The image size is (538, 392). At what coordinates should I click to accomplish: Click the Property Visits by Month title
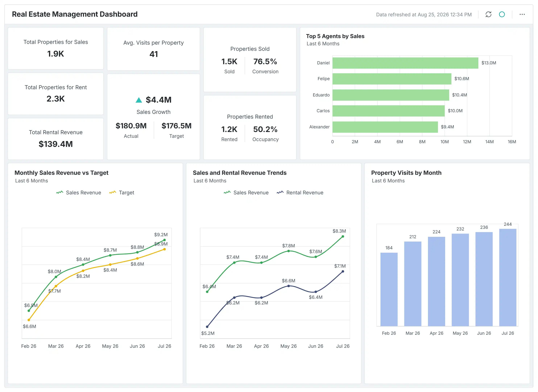[406, 173]
